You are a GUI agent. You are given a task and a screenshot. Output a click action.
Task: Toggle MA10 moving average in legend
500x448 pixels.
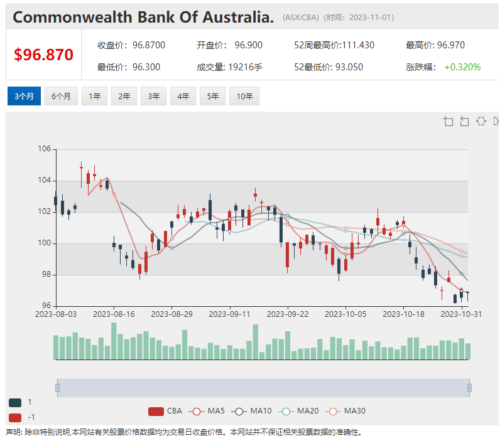(x=252, y=411)
